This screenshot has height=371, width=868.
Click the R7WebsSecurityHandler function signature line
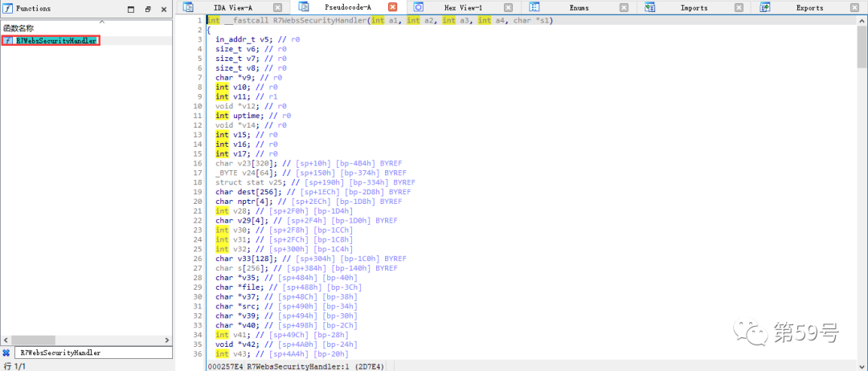[x=379, y=20]
